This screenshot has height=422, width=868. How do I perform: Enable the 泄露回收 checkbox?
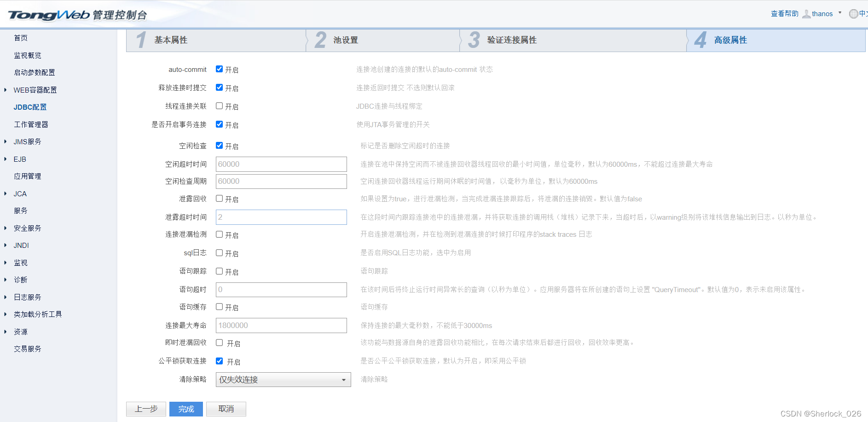click(219, 199)
